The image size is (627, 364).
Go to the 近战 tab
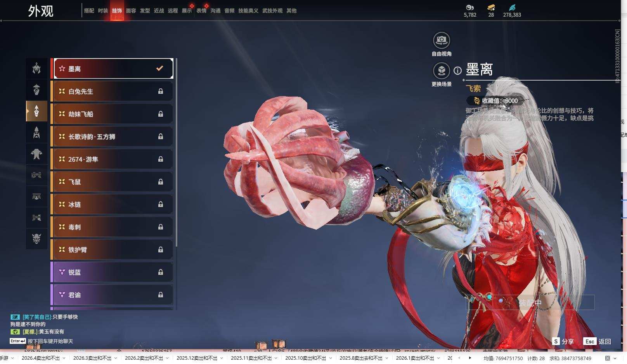tap(159, 11)
